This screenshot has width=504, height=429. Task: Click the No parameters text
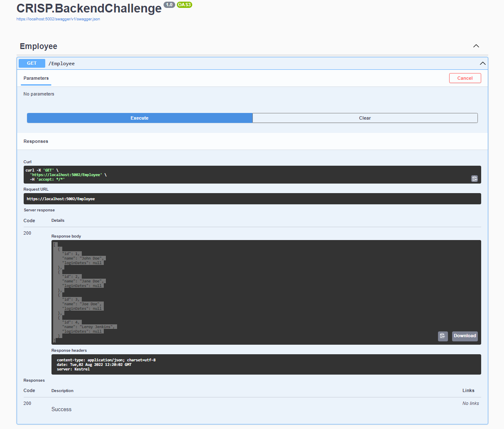tap(39, 94)
